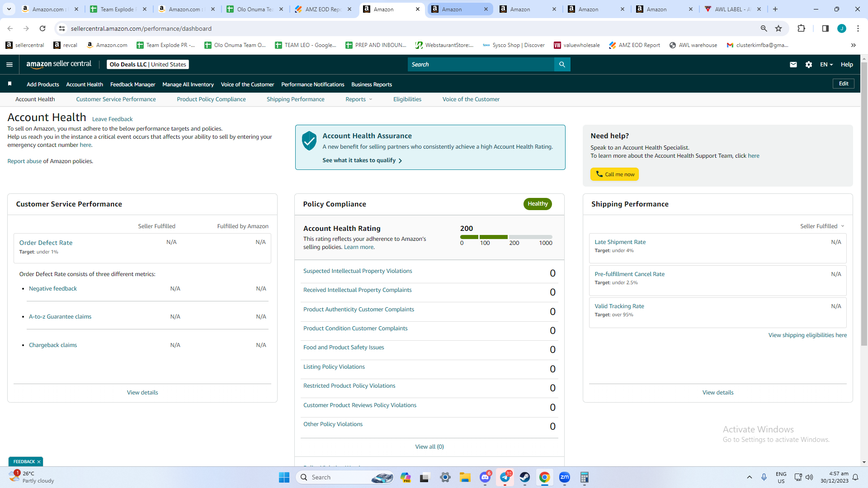Open Manage All Inventory menu item

coord(188,84)
